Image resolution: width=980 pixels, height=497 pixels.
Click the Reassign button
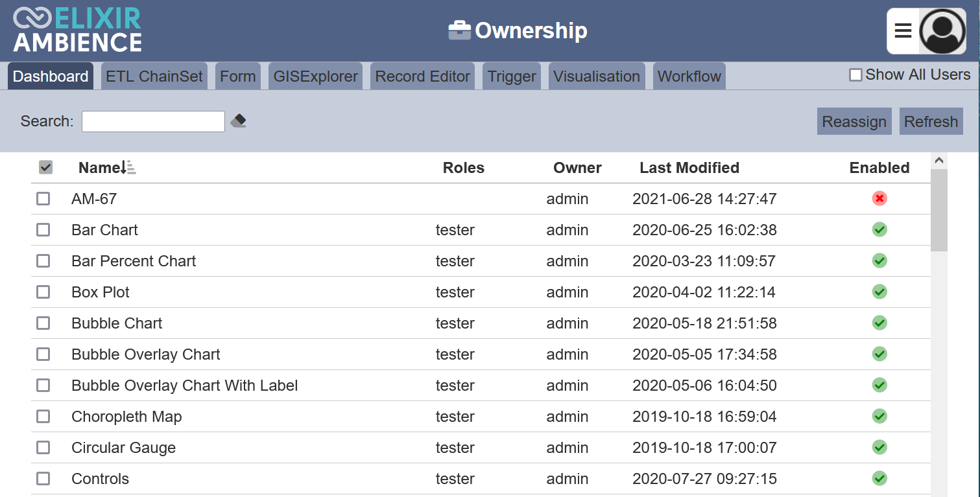[x=854, y=121]
